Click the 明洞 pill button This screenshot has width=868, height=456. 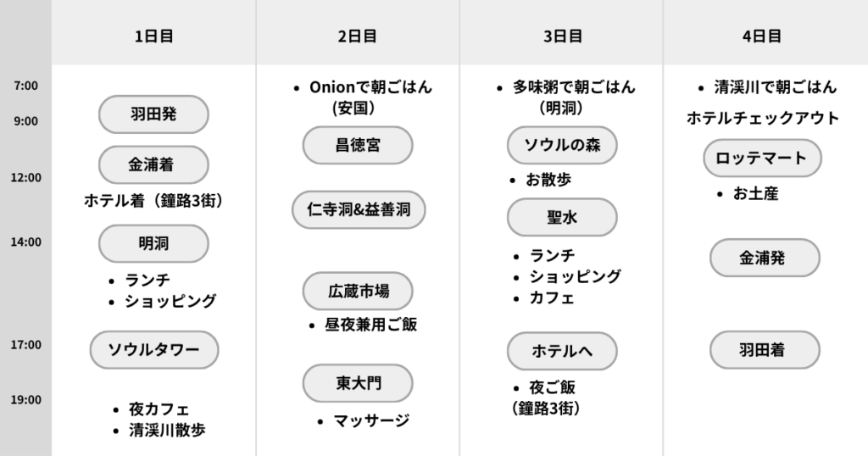click(x=153, y=243)
